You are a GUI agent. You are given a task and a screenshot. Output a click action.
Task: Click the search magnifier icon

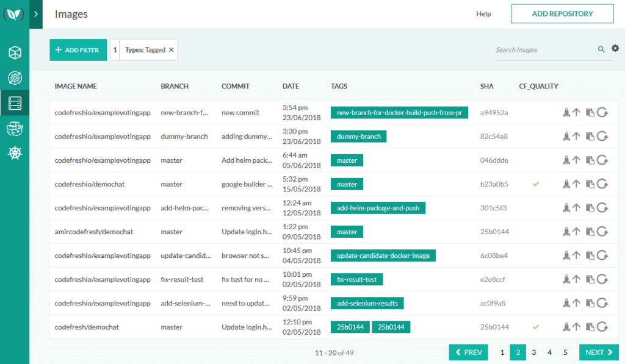(x=601, y=48)
